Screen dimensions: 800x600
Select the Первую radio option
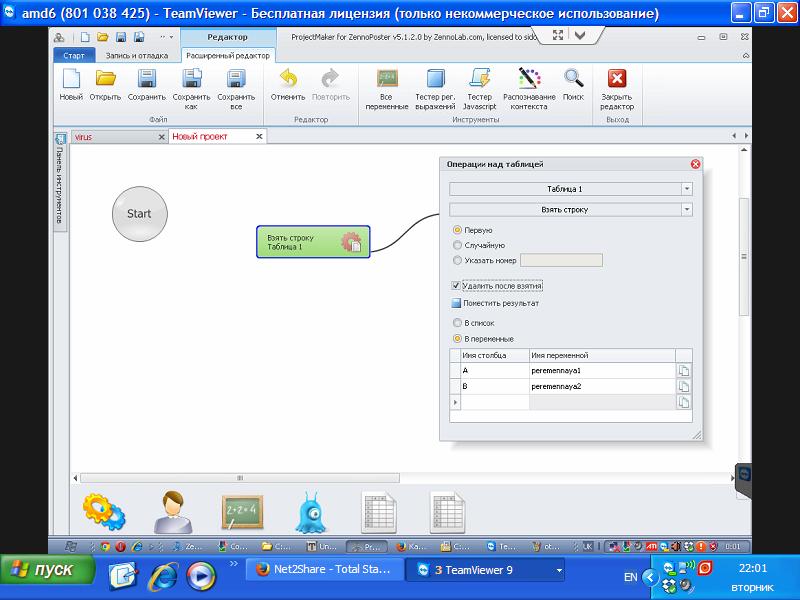(x=458, y=230)
